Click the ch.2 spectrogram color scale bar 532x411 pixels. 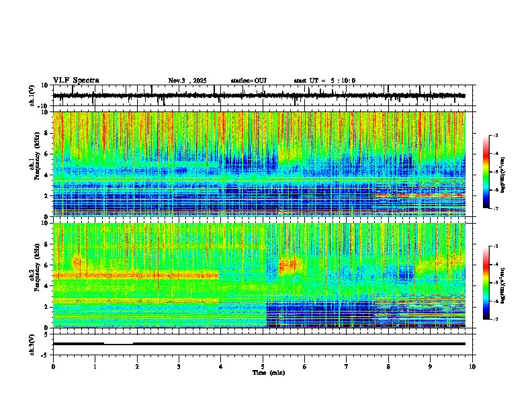486,283
